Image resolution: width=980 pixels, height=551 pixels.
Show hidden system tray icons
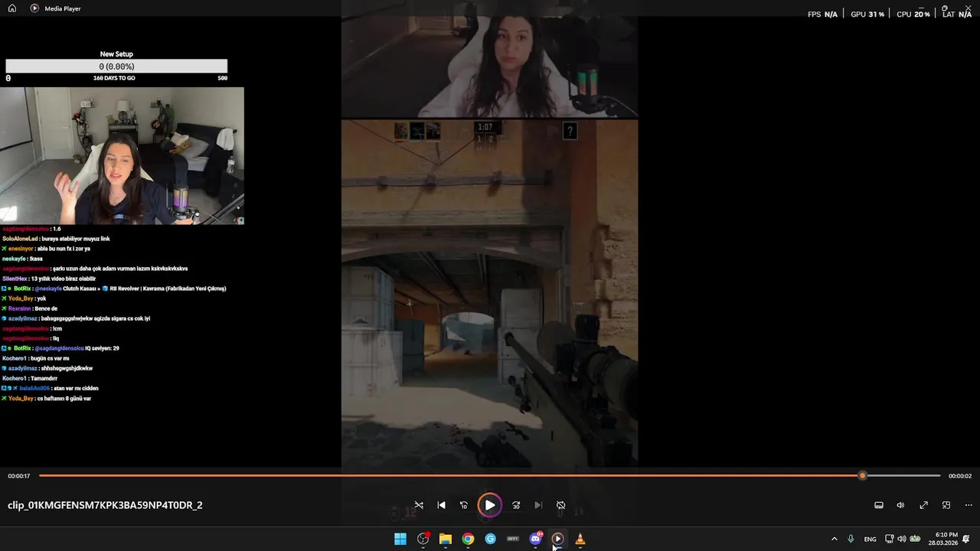(834, 539)
